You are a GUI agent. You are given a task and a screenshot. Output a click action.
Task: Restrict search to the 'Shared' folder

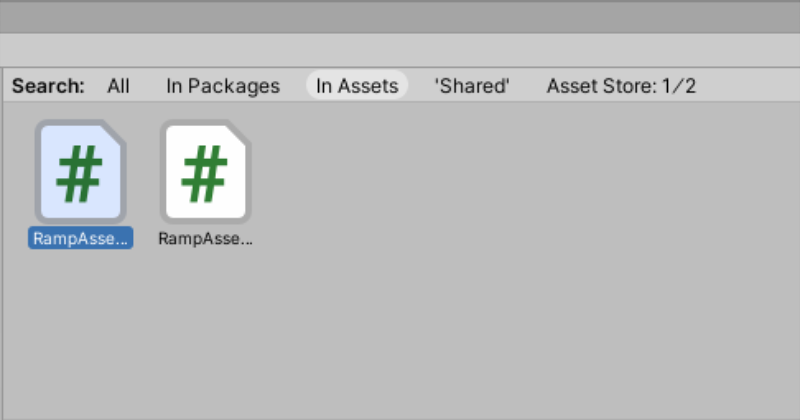471,86
